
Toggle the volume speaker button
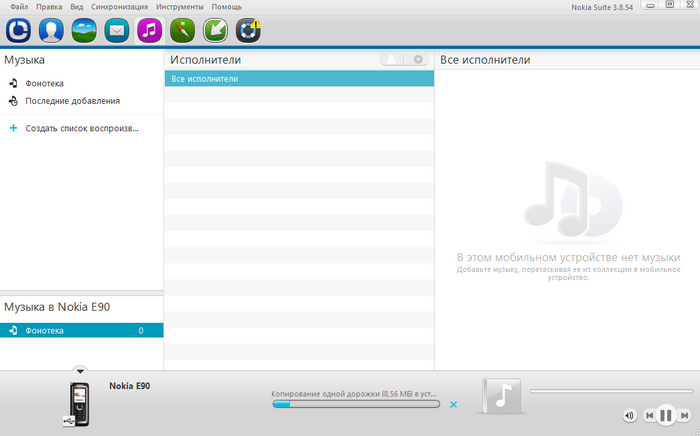pyautogui.click(x=629, y=415)
